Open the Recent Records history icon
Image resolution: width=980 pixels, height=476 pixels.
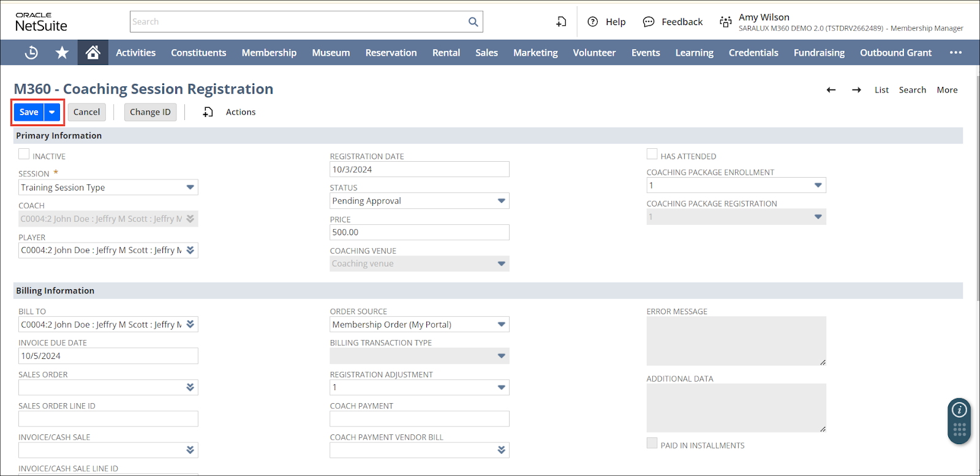click(x=31, y=53)
